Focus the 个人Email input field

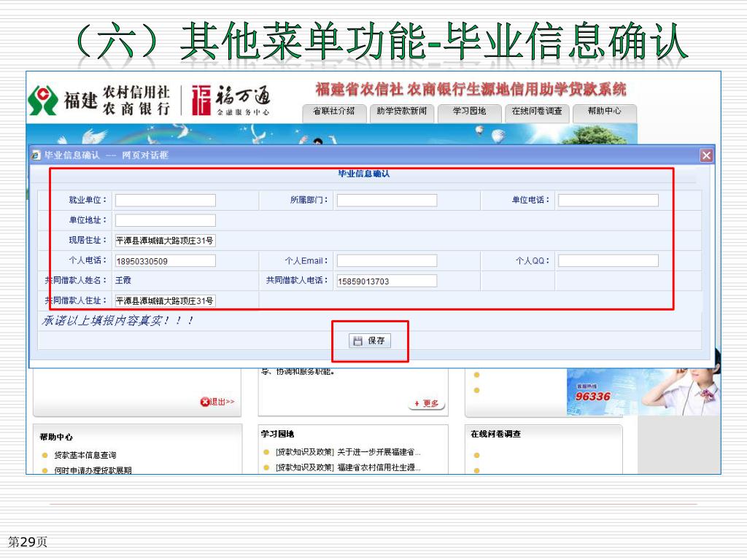pos(387,260)
